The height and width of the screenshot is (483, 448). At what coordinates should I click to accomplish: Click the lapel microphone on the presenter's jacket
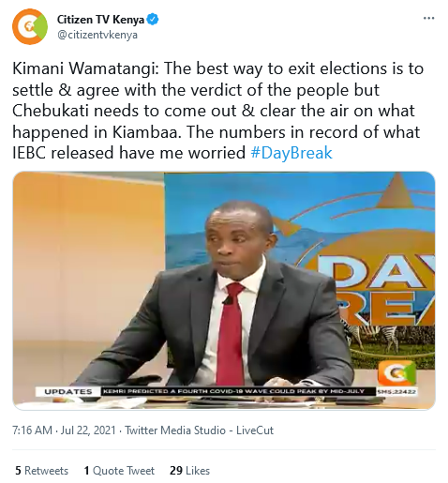pos(227,301)
